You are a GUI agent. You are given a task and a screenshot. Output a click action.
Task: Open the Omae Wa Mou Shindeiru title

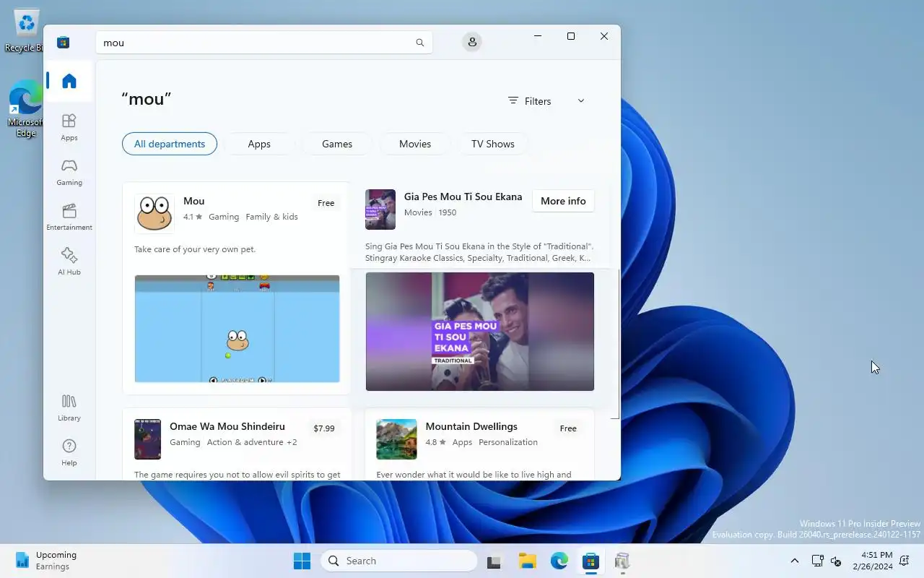(x=227, y=426)
